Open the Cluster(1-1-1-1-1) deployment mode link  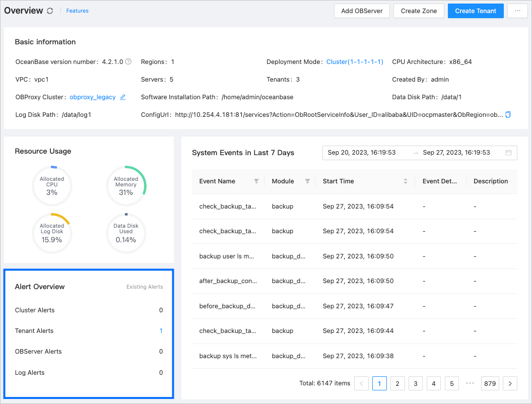click(355, 62)
